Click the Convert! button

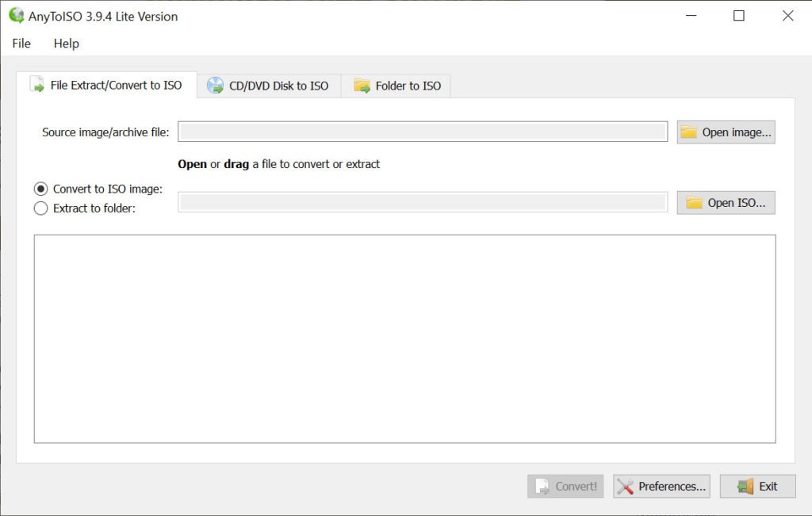point(565,486)
